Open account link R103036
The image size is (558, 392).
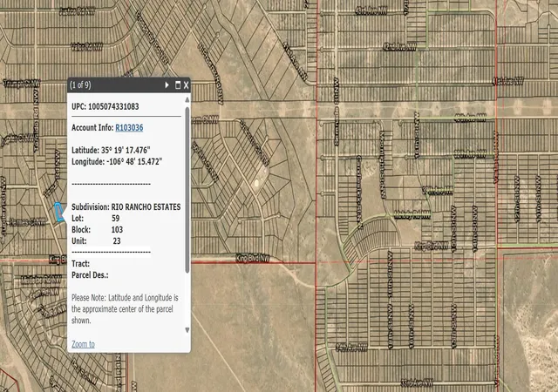(x=129, y=128)
